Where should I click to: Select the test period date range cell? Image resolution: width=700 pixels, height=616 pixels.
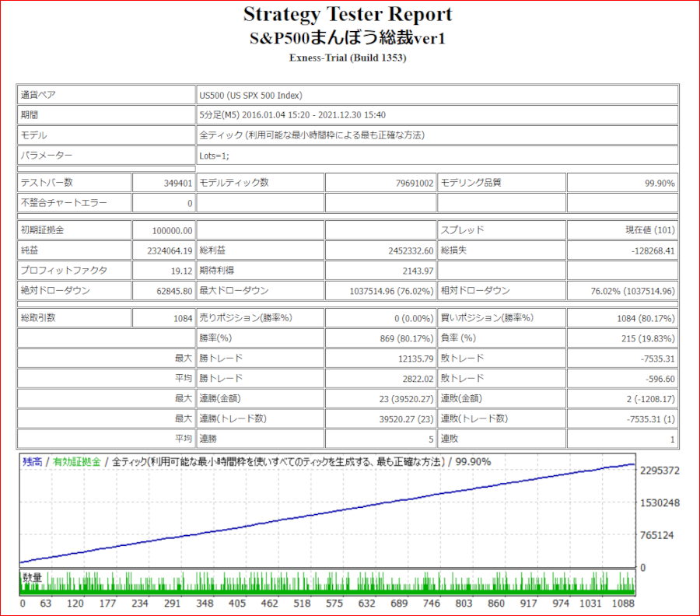point(292,115)
